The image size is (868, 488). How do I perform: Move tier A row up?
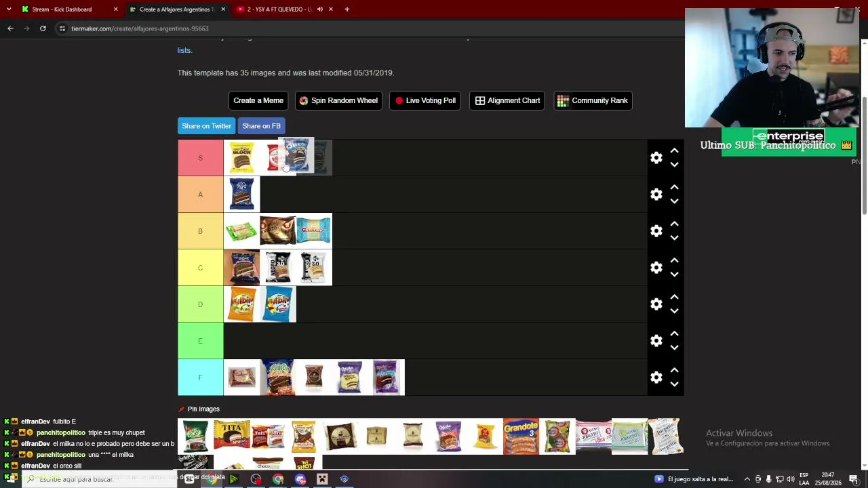674,187
